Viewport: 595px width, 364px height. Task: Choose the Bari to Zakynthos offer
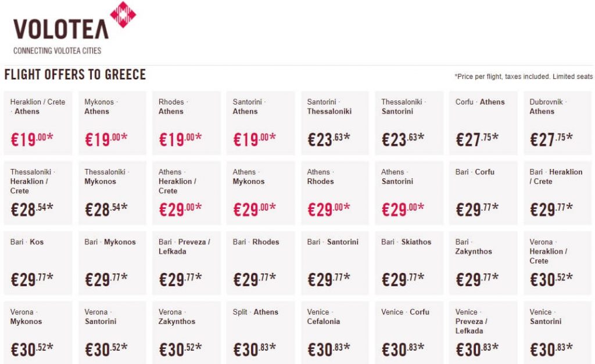coord(483,263)
